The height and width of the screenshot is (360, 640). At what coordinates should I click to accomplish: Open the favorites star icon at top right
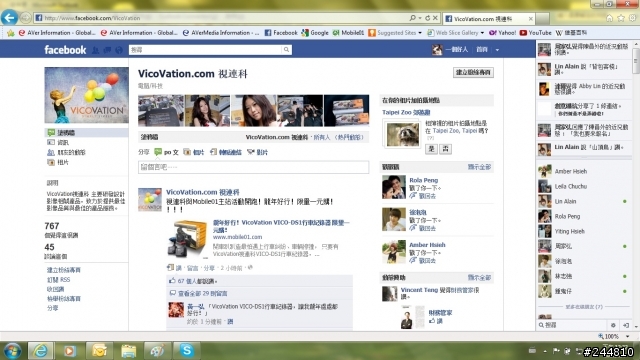621,18
